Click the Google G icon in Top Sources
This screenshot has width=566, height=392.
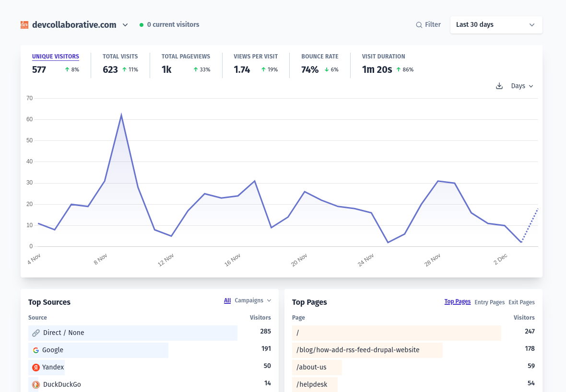click(x=35, y=350)
